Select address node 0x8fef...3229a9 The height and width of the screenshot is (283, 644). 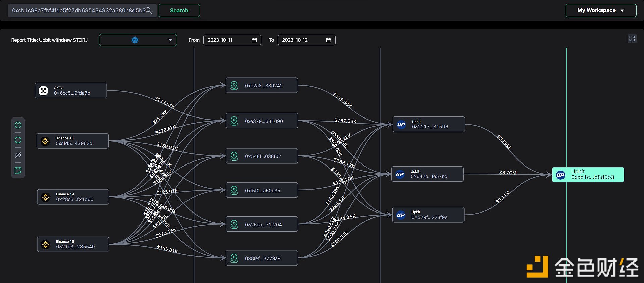pos(262,258)
